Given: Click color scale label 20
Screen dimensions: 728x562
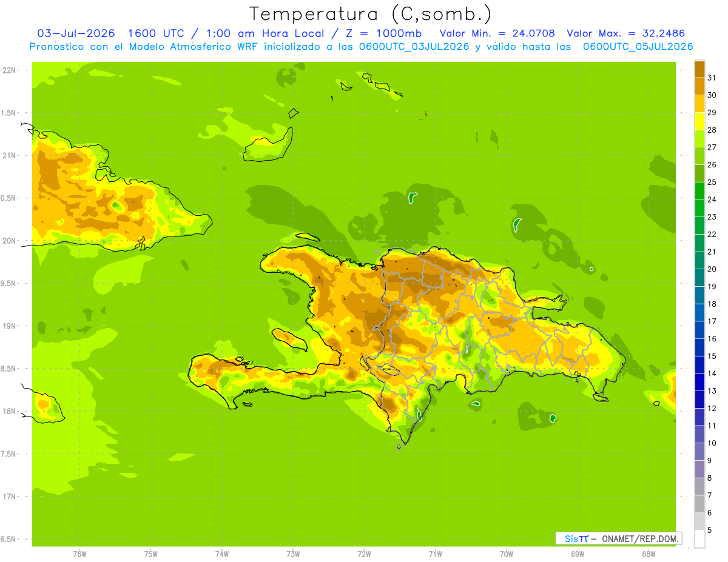Looking at the screenshot, I should (712, 269).
